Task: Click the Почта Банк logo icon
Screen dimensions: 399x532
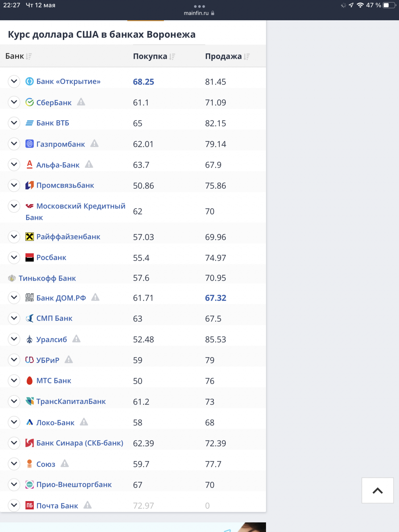Action: click(30, 505)
